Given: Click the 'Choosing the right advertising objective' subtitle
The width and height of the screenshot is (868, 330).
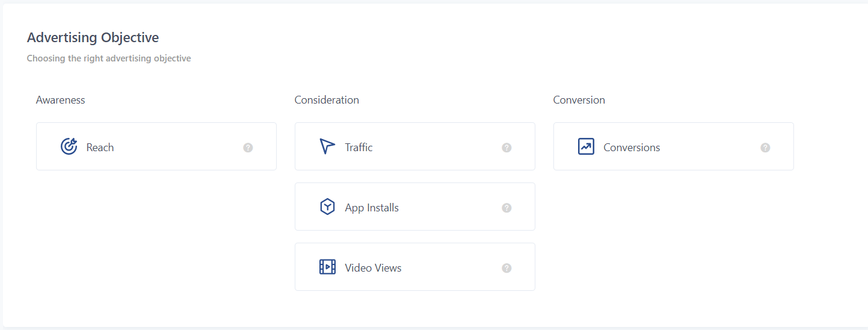Looking at the screenshot, I should click(x=109, y=58).
